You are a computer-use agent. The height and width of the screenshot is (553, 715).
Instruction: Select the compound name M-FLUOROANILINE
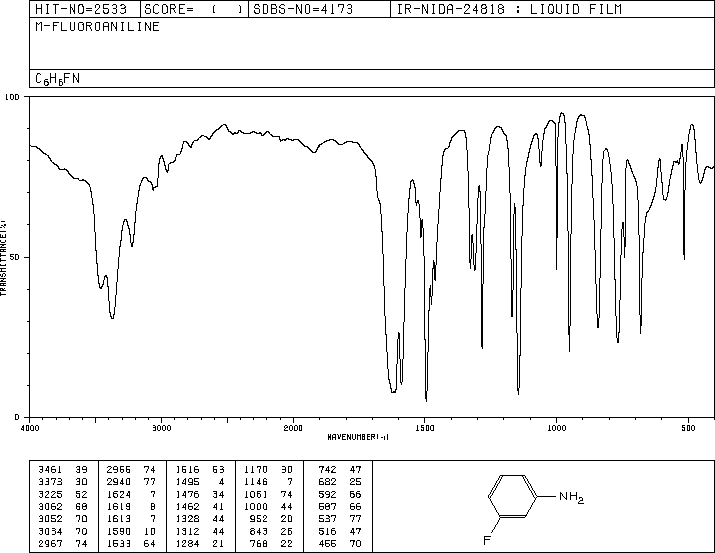97,27
